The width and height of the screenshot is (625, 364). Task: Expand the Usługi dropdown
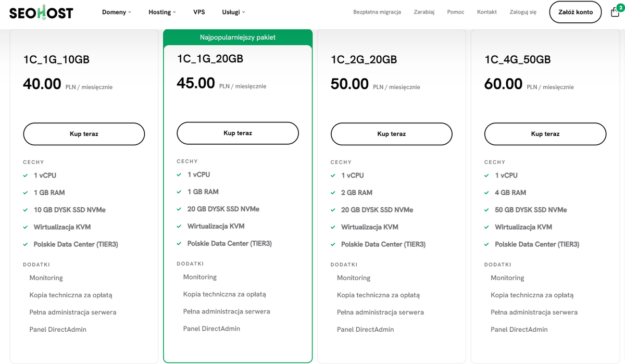pyautogui.click(x=231, y=11)
